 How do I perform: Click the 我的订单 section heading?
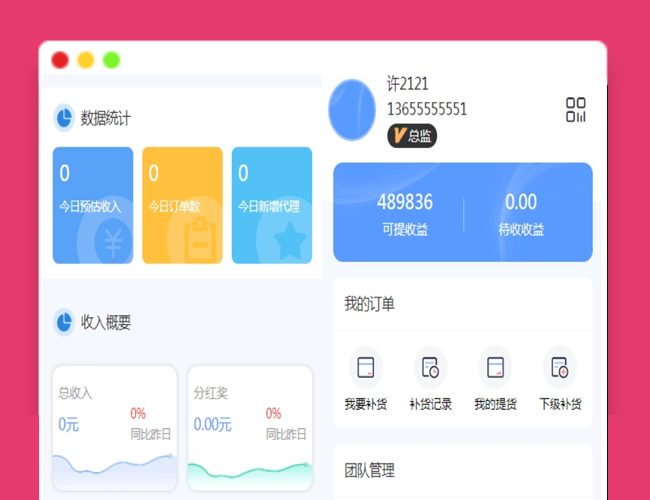(x=369, y=304)
